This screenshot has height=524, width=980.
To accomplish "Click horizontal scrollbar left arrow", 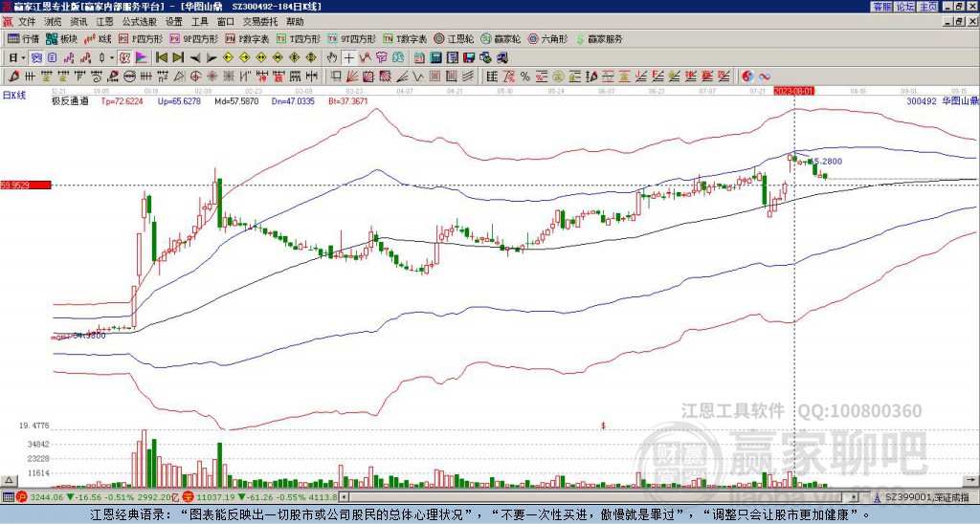I will click(x=344, y=497).
